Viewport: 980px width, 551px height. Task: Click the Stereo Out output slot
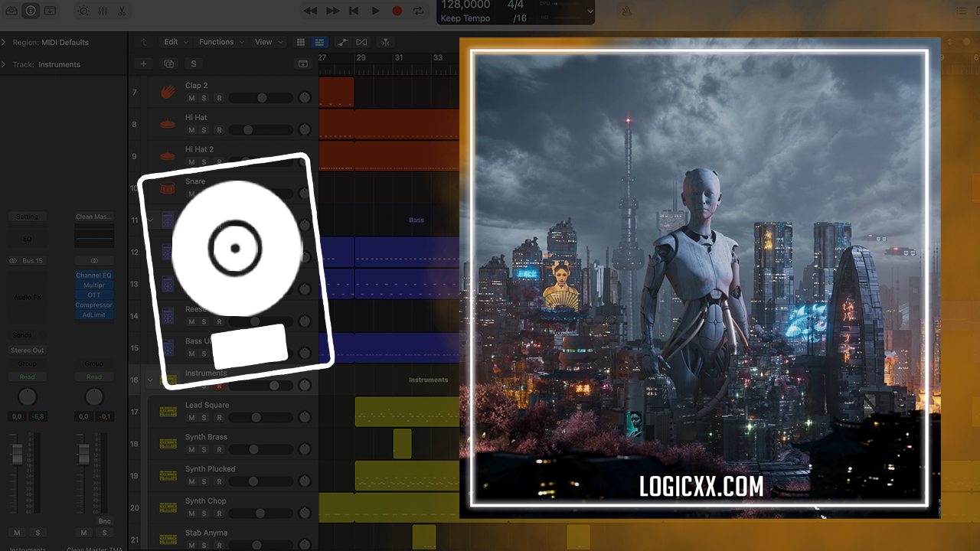click(27, 350)
